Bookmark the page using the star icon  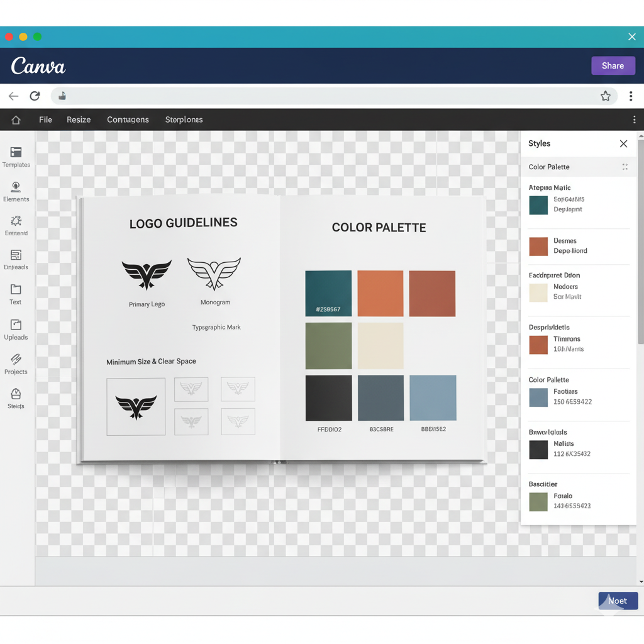pos(606,96)
